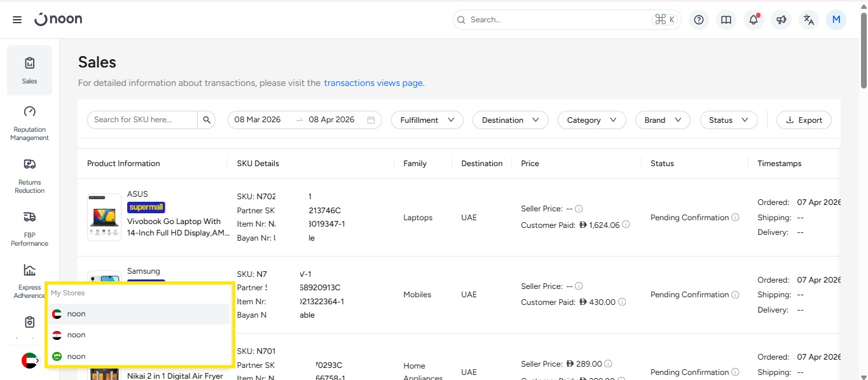The image size is (868, 380).
Task: Click the ASUS Vivobook product thumbnail
Action: coord(104,217)
